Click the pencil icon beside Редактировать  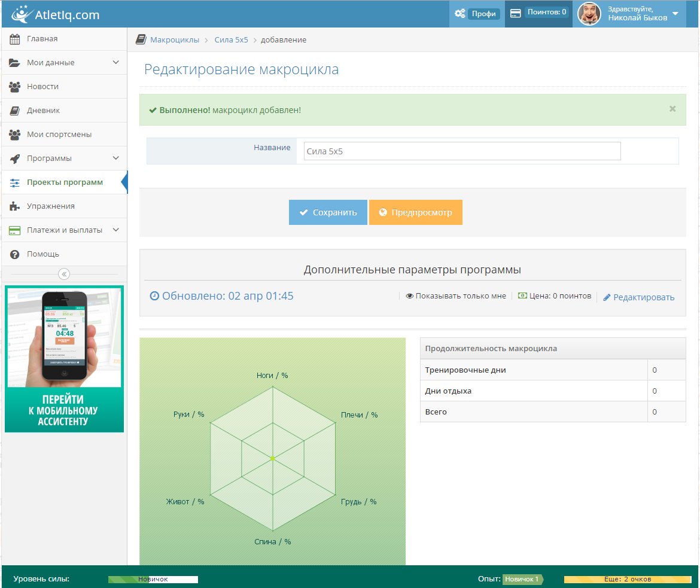coord(607,298)
